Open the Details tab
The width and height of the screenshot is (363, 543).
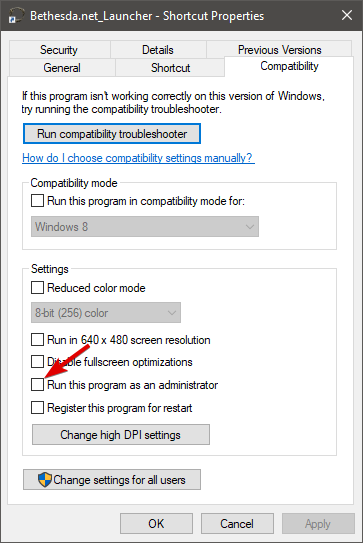158,50
